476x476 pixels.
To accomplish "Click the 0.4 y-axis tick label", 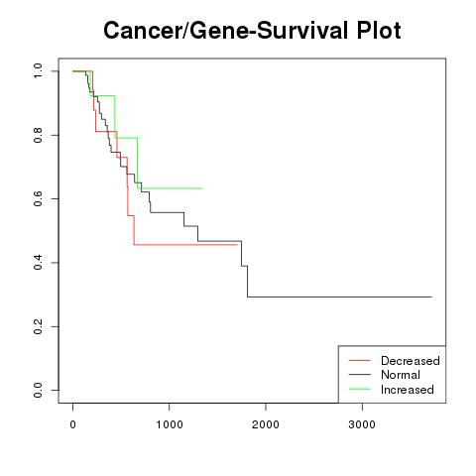I will 38,263.
